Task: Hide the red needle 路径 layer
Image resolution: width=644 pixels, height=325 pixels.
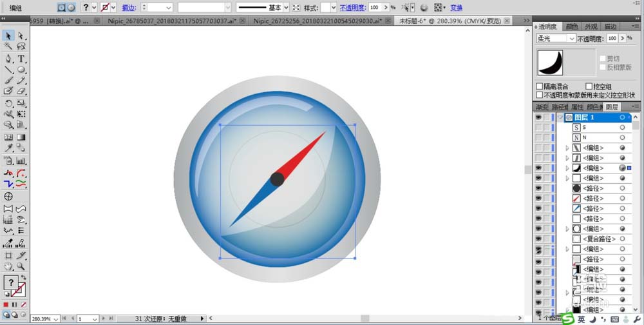Action: click(538, 199)
